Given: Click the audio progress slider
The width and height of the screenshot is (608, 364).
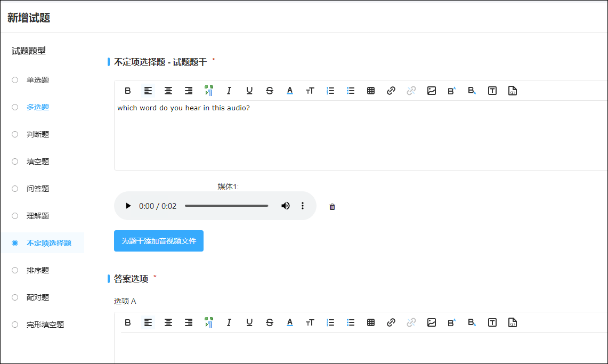Looking at the screenshot, I should (x=226, y=206).
